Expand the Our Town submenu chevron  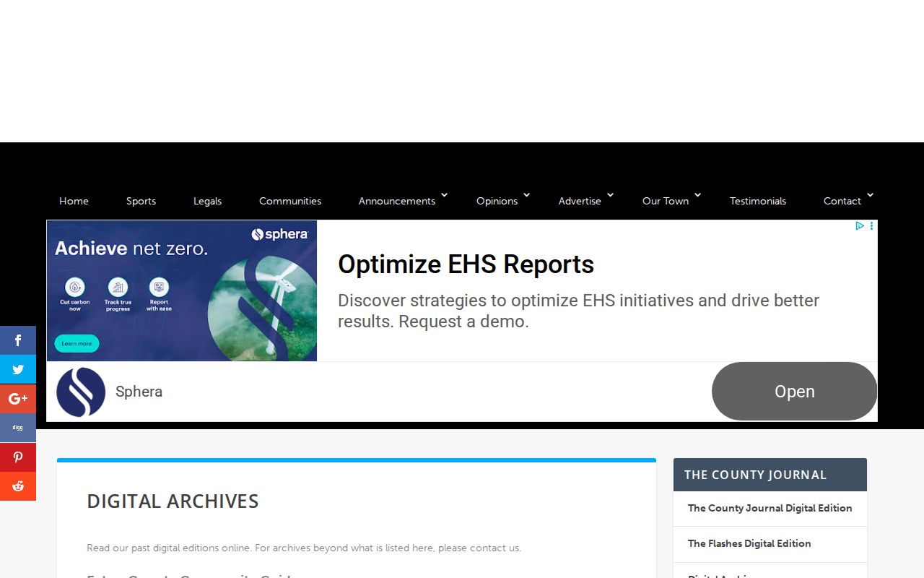[698, 195]
